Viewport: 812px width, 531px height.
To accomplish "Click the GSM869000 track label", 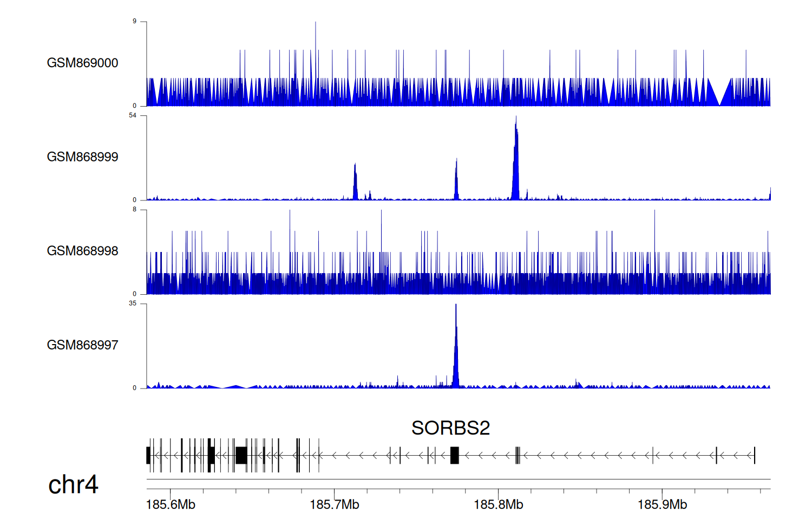I will [82, 63].
